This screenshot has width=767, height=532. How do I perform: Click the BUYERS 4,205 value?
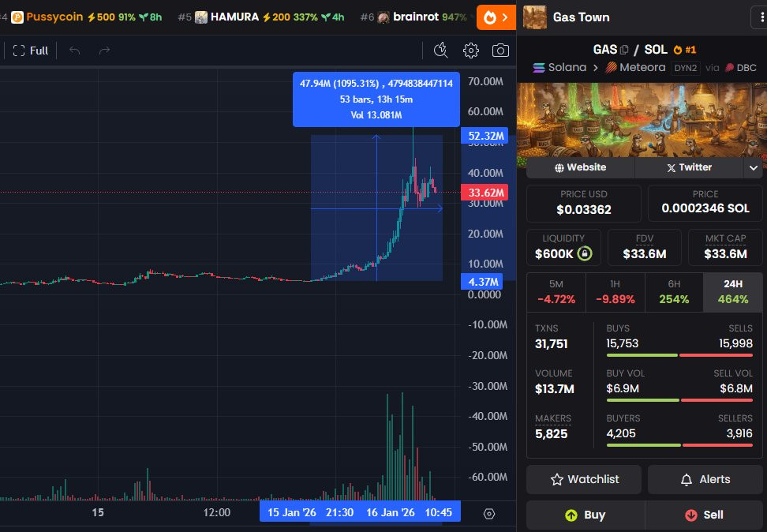coord(621,433)
